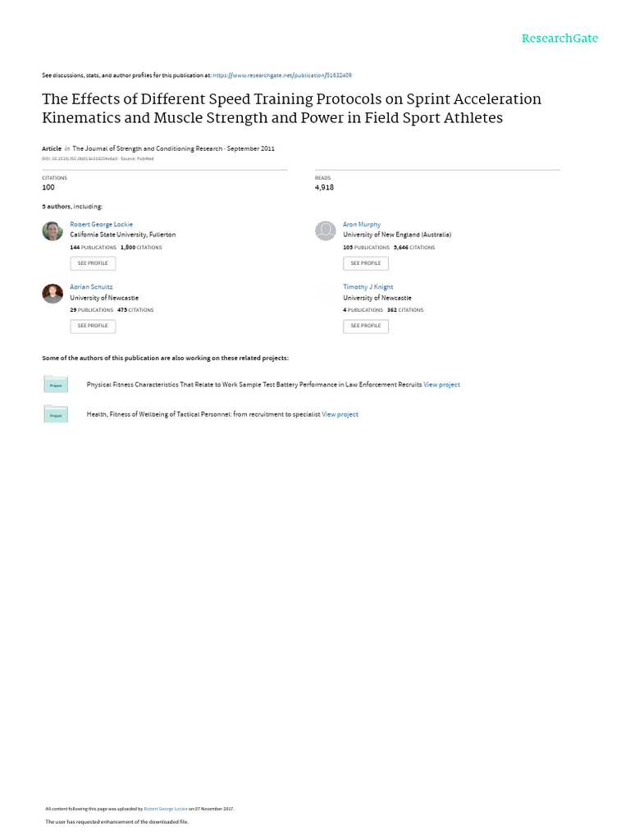The height and width of the screenshot is (840, 630).
Task: Click the ResearchGate logo
Action: pyautogui.click(x=560, y=39)
